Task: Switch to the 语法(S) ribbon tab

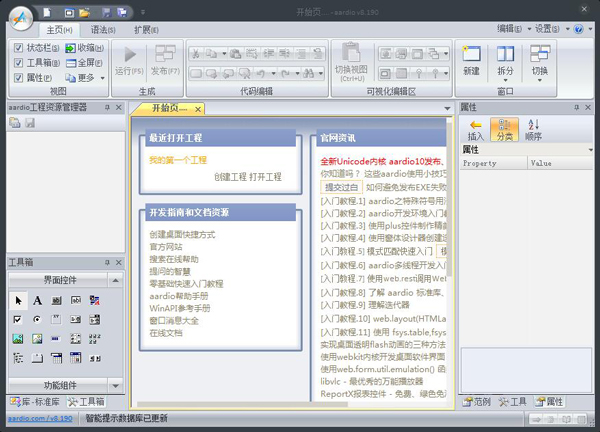Action: [x=103, y=29]
